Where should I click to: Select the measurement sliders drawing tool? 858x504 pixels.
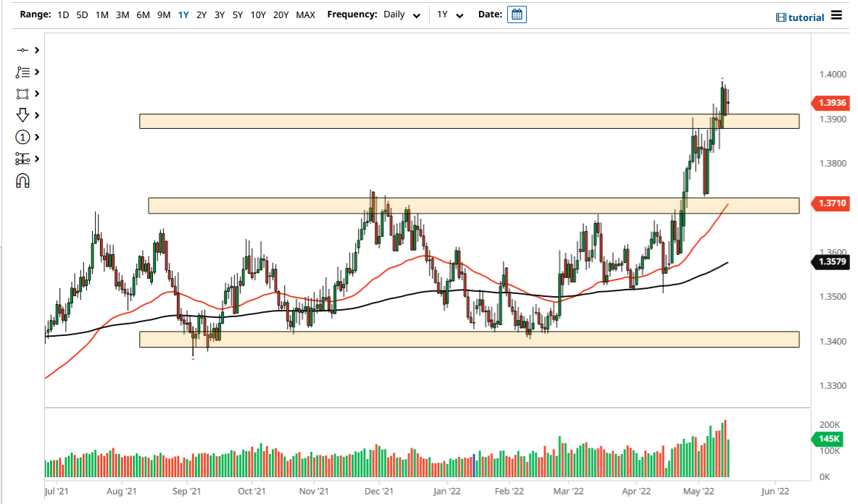click(22, 159)
